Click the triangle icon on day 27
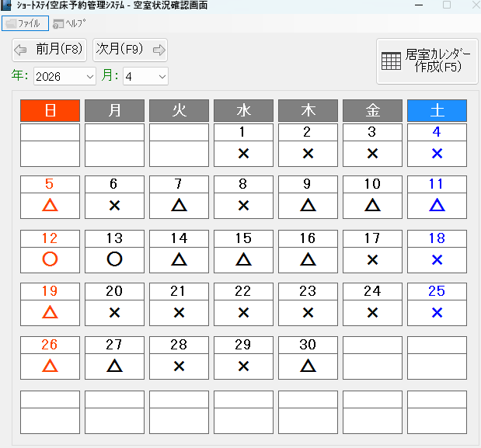The width and height of the screenshot is (481, 448). (x=115, y=366)
